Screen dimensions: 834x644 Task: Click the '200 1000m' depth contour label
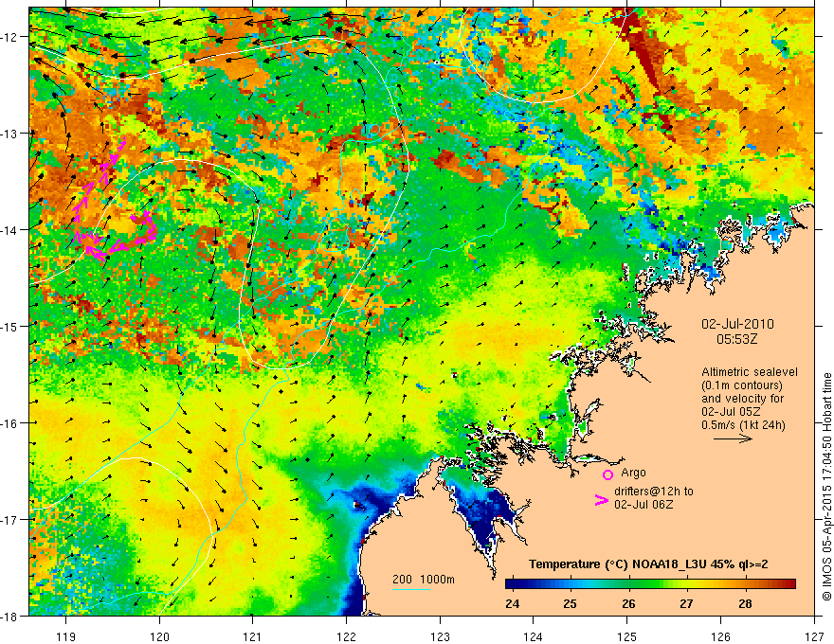(424, 580)
